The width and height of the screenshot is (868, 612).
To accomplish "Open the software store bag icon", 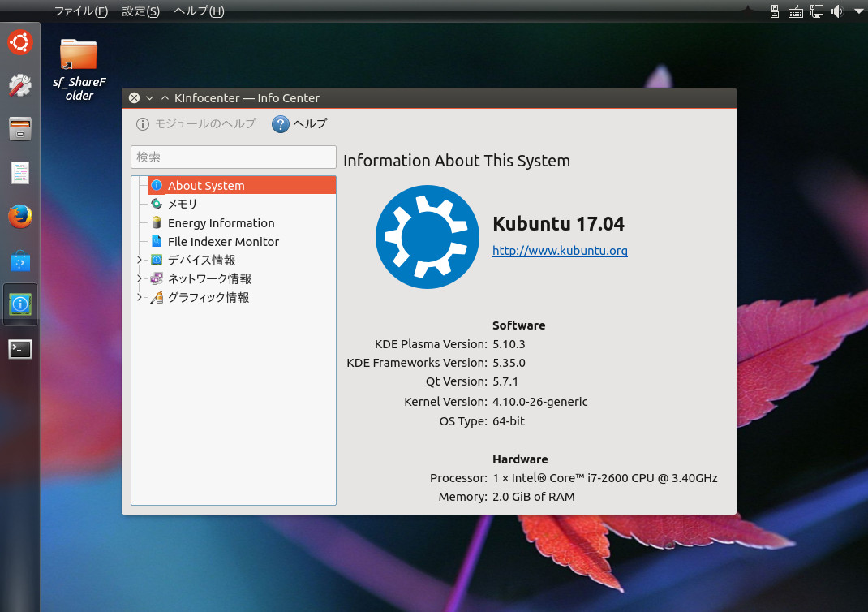I will pos(20,260).
